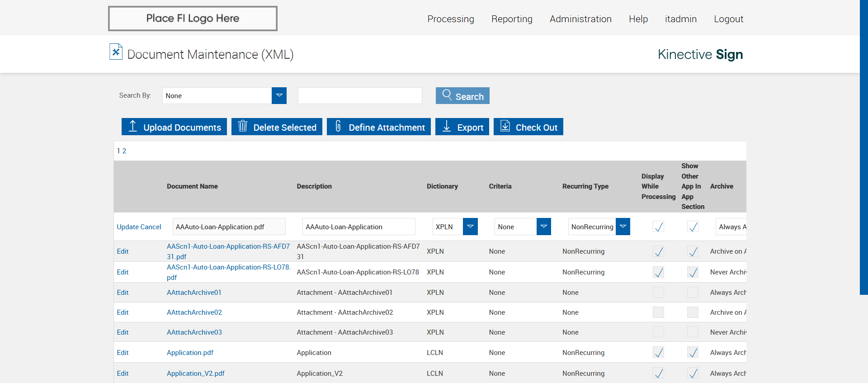Expand the Dictionary XPLN dropdown
Screen dimensions: 868x383
(470, 227)
